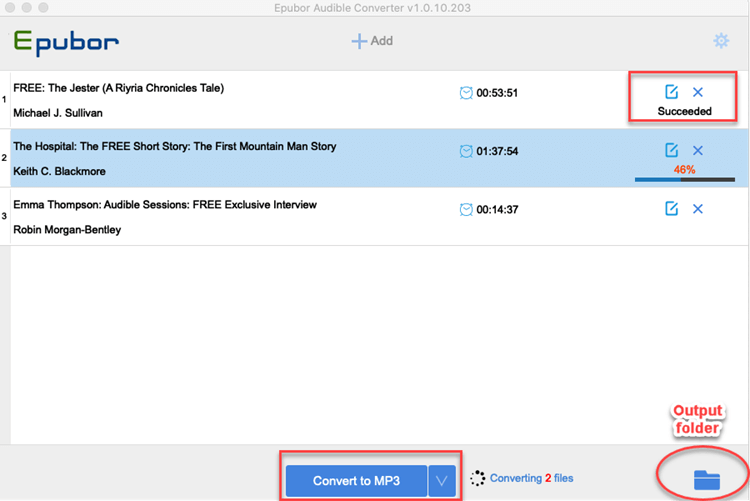The height and width of the screenshot is (501, 750).
Task: Remove The Hospital audiobook from list
Action: point(697,150)
